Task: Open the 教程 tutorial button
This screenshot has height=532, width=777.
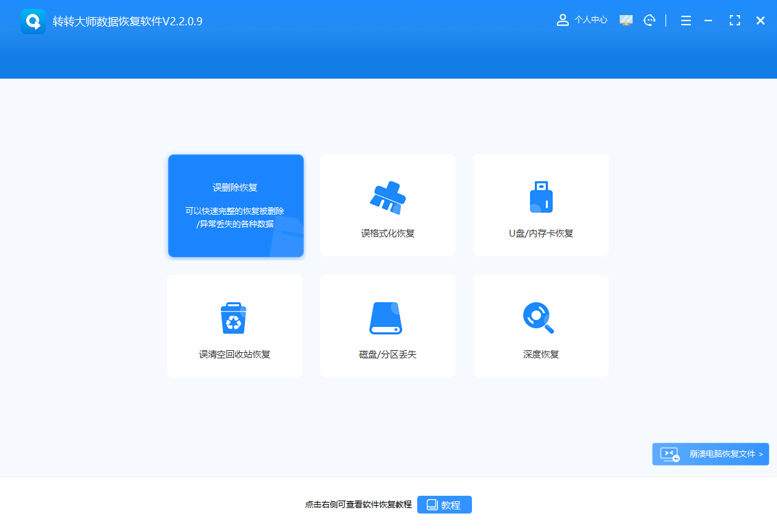Action: click(445, 505)
